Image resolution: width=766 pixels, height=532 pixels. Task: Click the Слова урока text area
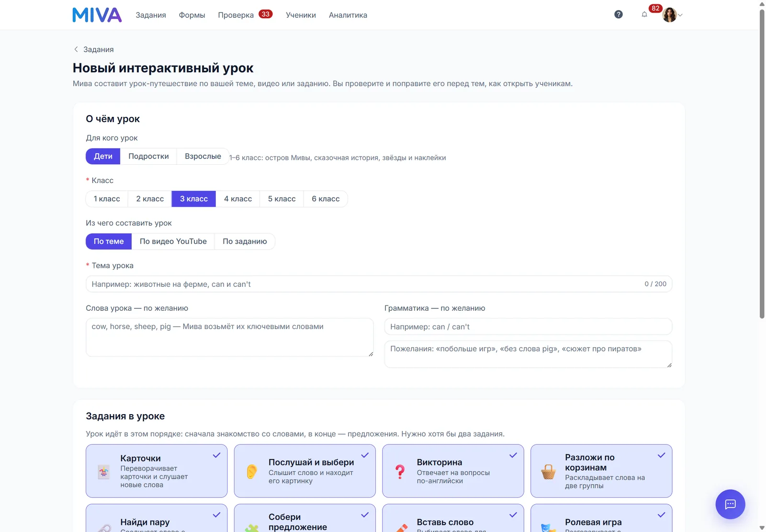point(230,337)
